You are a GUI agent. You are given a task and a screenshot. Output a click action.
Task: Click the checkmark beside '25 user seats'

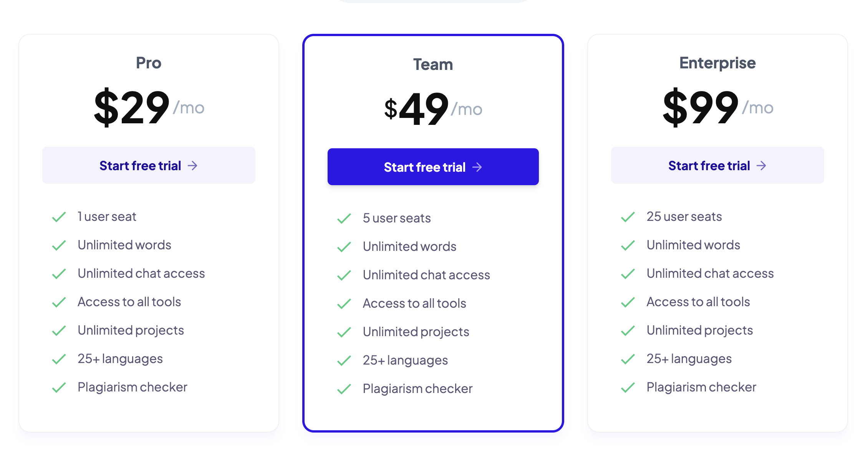point(628,217)
